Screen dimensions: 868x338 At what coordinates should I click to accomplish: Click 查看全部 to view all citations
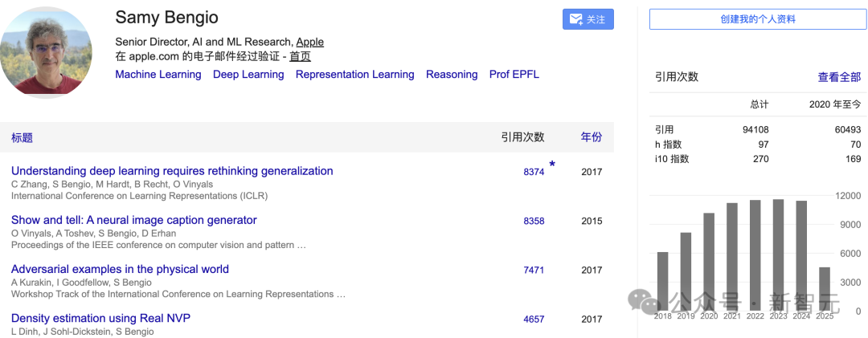click(x=840, y=77)
